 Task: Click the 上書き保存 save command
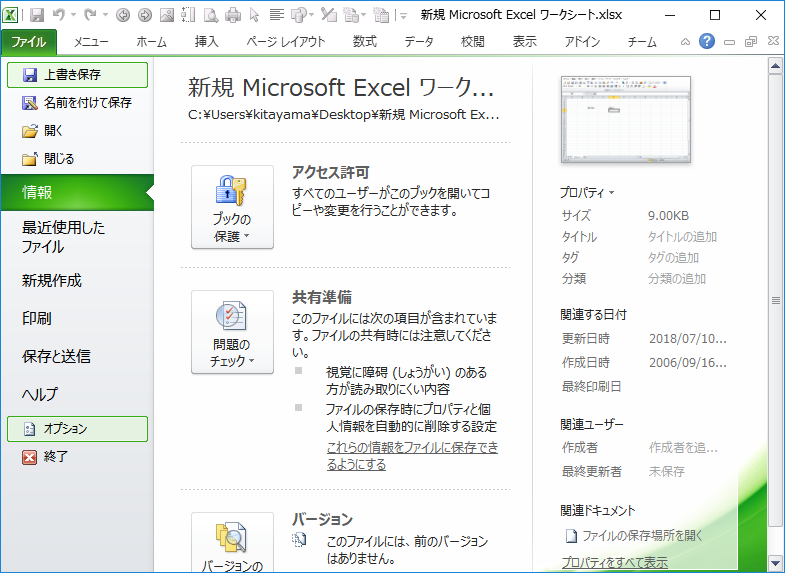(78, 75)
